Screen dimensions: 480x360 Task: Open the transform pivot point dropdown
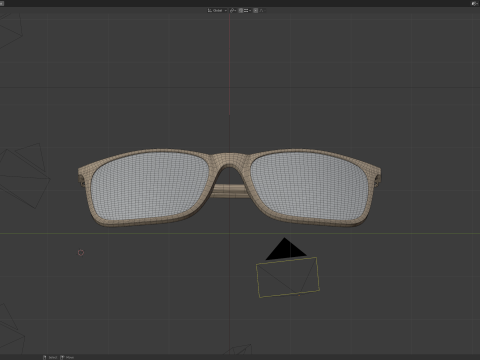pyautogui.click(x=233, y=11)
